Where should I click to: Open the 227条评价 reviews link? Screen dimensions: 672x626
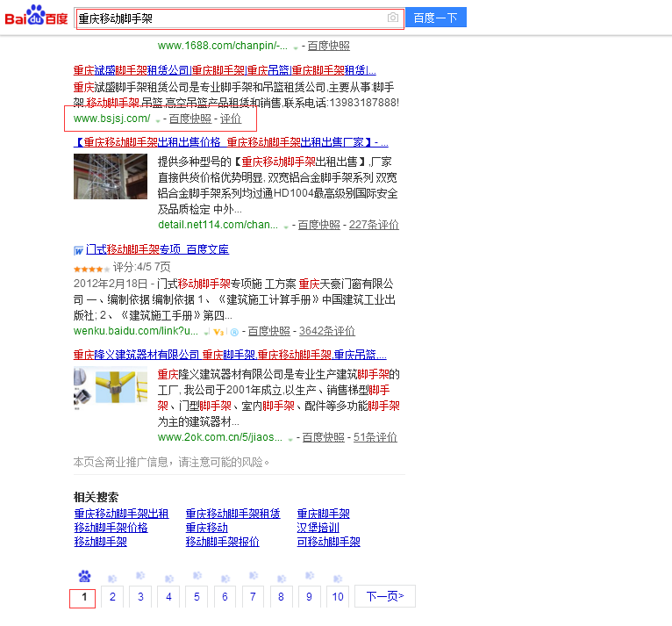click(x=374, y=225)
